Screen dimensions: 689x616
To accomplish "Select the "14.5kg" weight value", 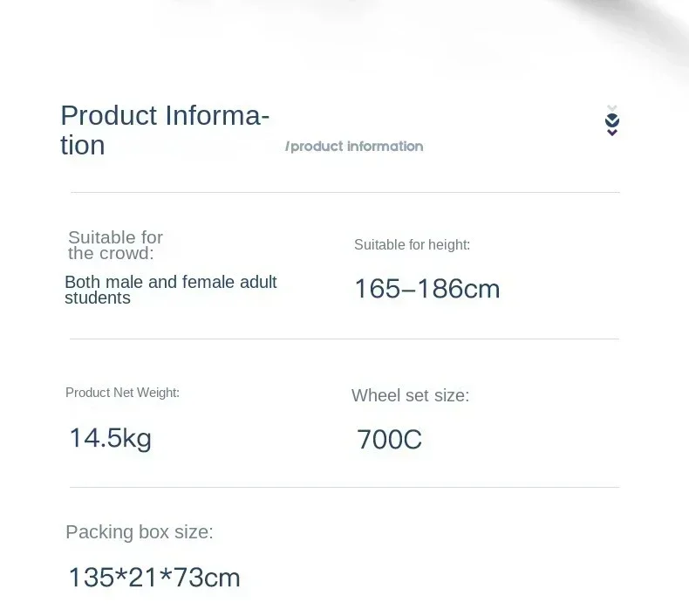I will 110,437.
